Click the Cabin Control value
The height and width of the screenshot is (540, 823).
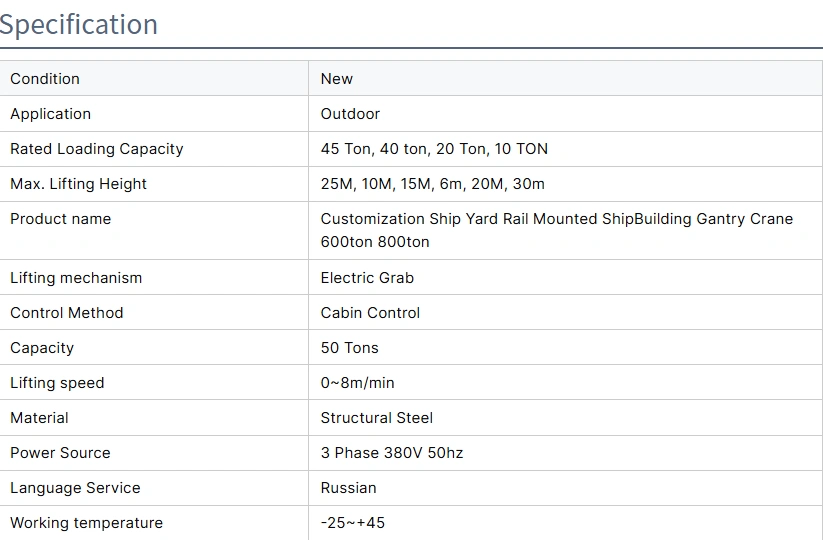370,313
